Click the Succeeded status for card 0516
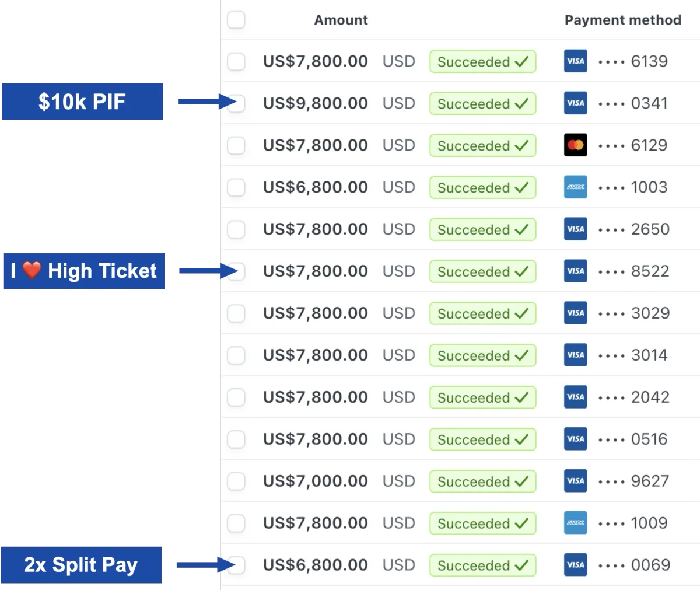 pyautogui.click(x=482, y=439)
